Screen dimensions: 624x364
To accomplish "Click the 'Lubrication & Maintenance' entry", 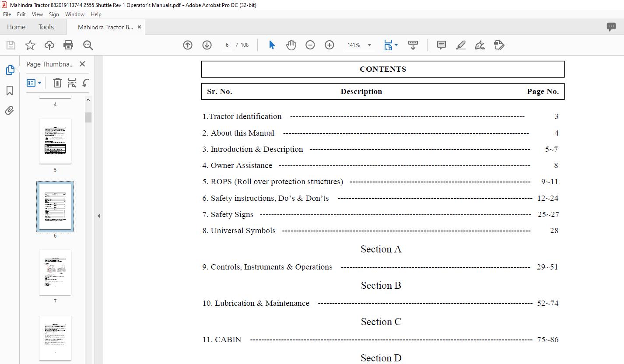I will (x=256, y=303).
